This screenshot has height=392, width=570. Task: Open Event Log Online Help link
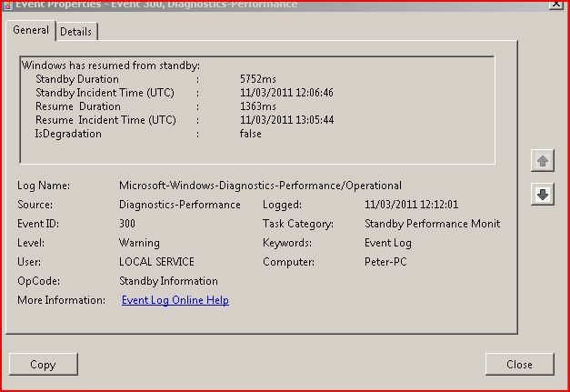pyautogui.click(x=175, y=300)
